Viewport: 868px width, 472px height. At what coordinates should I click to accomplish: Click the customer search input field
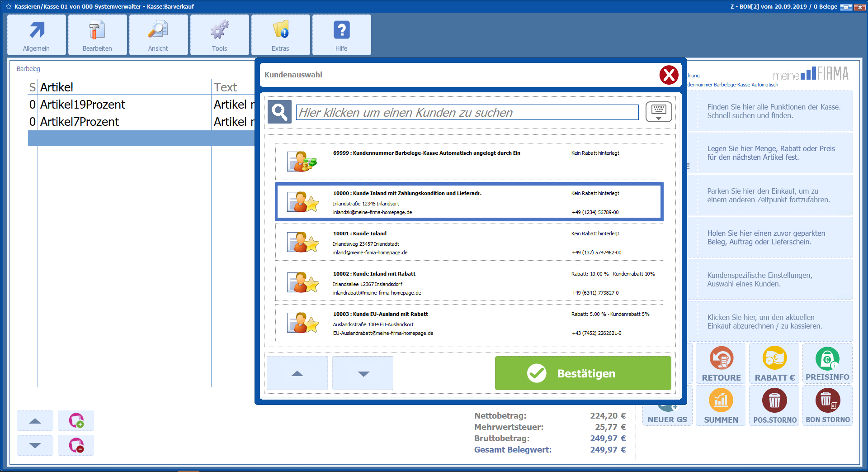(467, 112)
